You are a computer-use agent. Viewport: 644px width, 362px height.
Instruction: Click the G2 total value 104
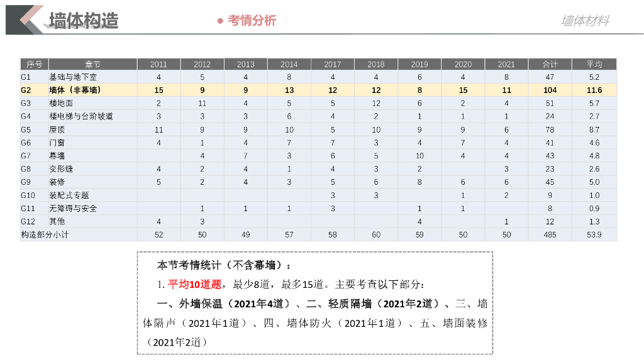click(550, 90)
